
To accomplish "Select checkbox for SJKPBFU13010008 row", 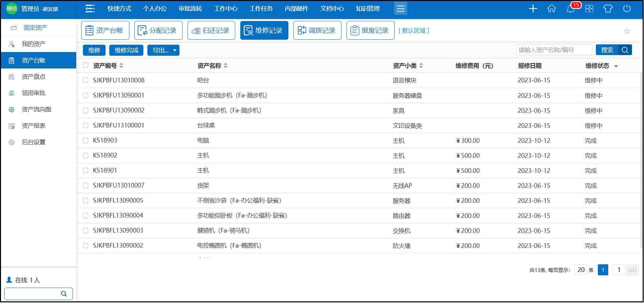I will 86,80.
